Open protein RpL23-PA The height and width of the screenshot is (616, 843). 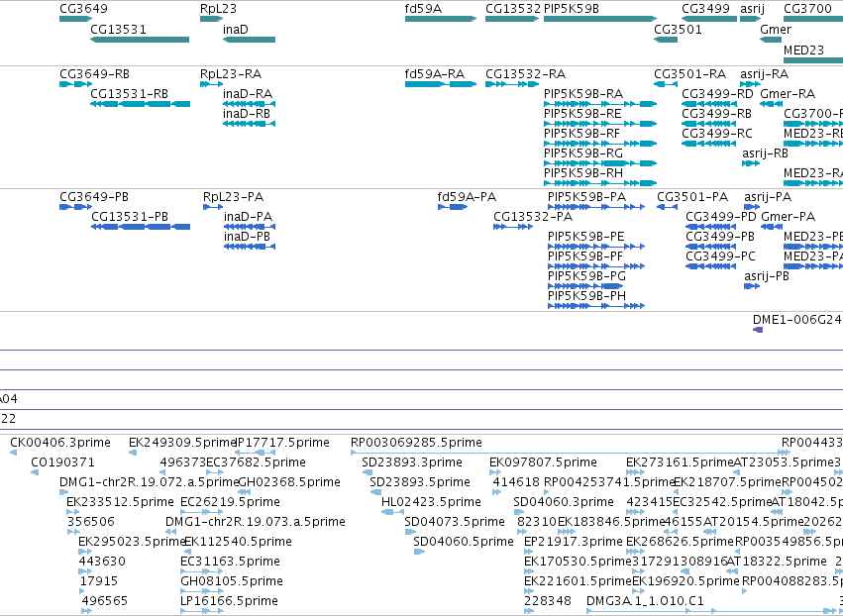(234, 197)
